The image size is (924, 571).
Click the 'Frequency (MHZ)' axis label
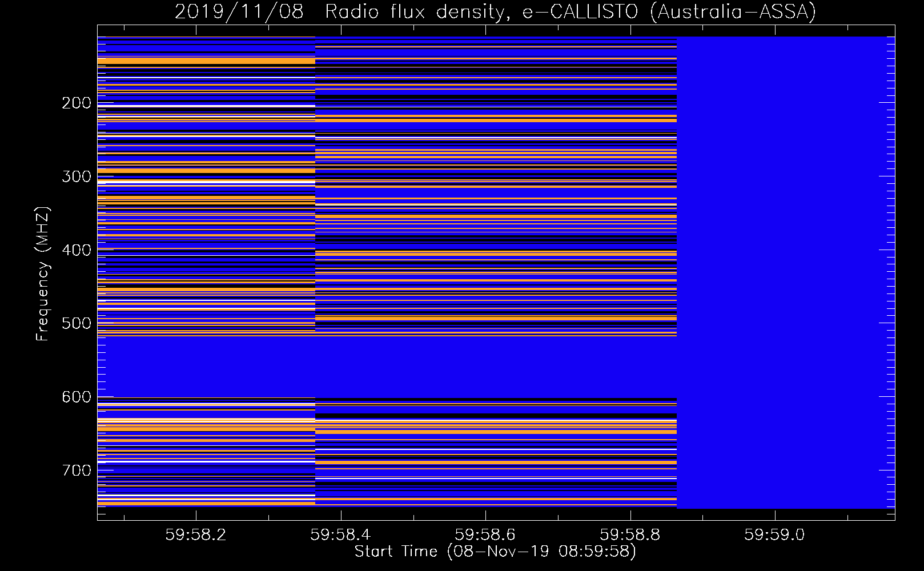coord(43,274)
